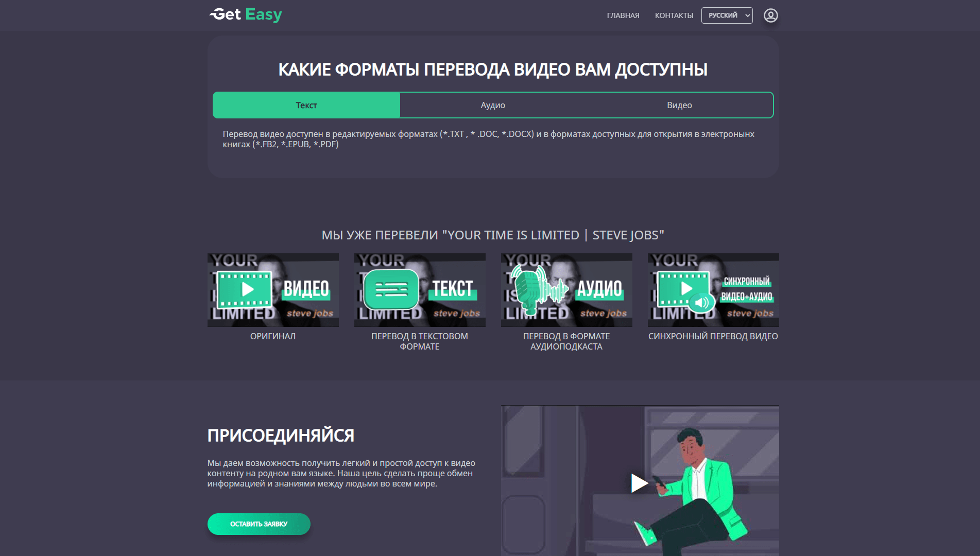The width and height of the screenshot is (980, 556).
Task: Click the Get Easy logo
Action: coord(246,15)
